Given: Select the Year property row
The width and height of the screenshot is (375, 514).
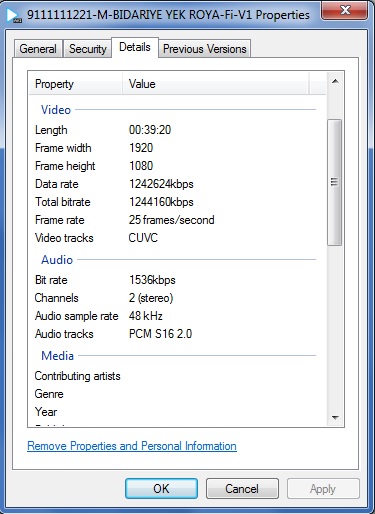Looking at the screenshot, I should coord(46,412).
